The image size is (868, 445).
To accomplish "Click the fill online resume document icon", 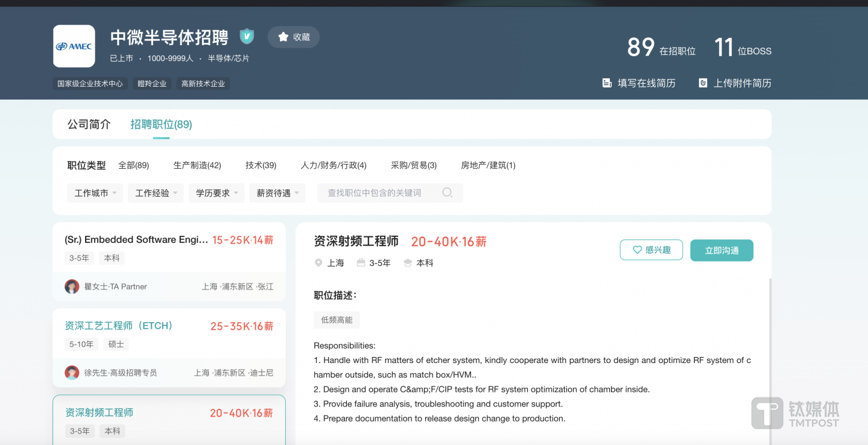I will click(x=607, y=83).
